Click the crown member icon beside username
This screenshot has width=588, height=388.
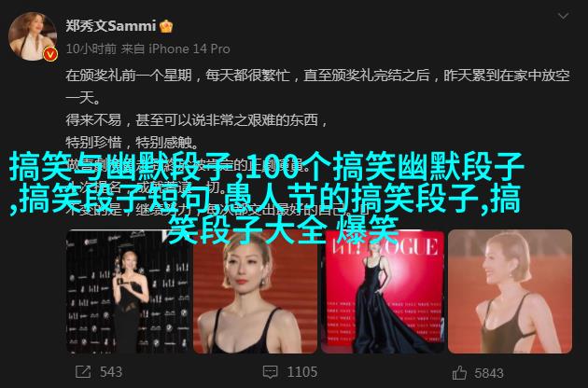tap(166, 26)
